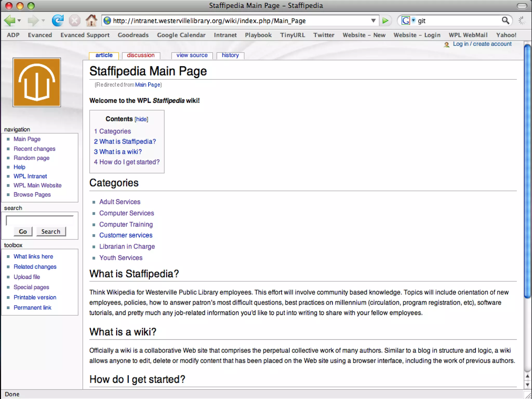Viewport: 532px width, 399px height.
Task: Open the Computer Services category link
Action: pos(127,213)
